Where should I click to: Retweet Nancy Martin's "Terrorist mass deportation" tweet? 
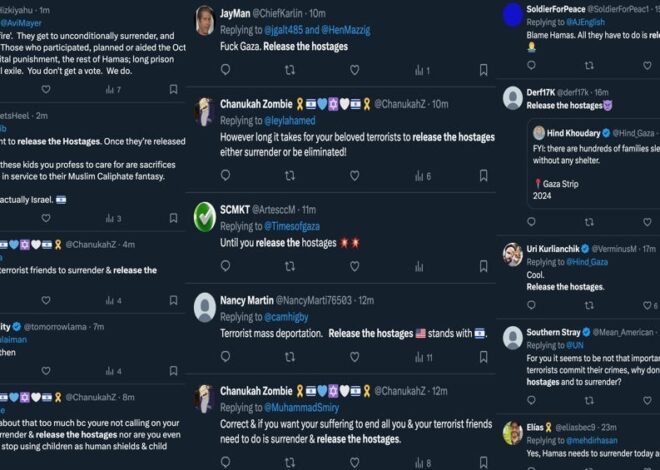coord(290,357)
